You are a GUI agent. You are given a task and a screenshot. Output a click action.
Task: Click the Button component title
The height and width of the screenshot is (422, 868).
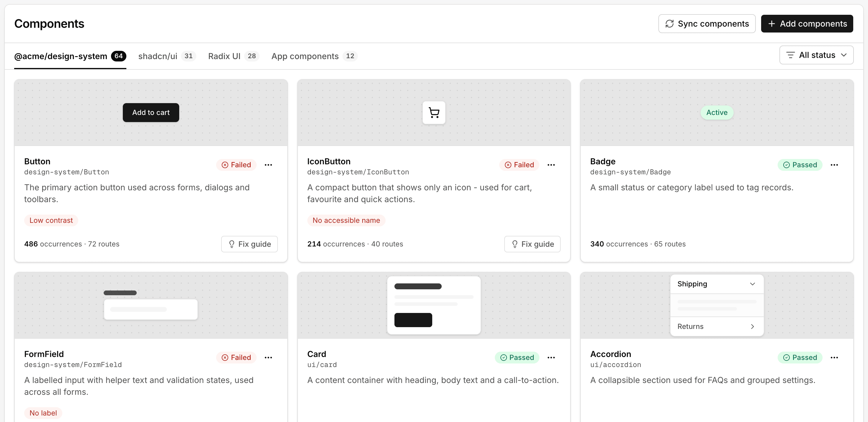pos(37,161)
